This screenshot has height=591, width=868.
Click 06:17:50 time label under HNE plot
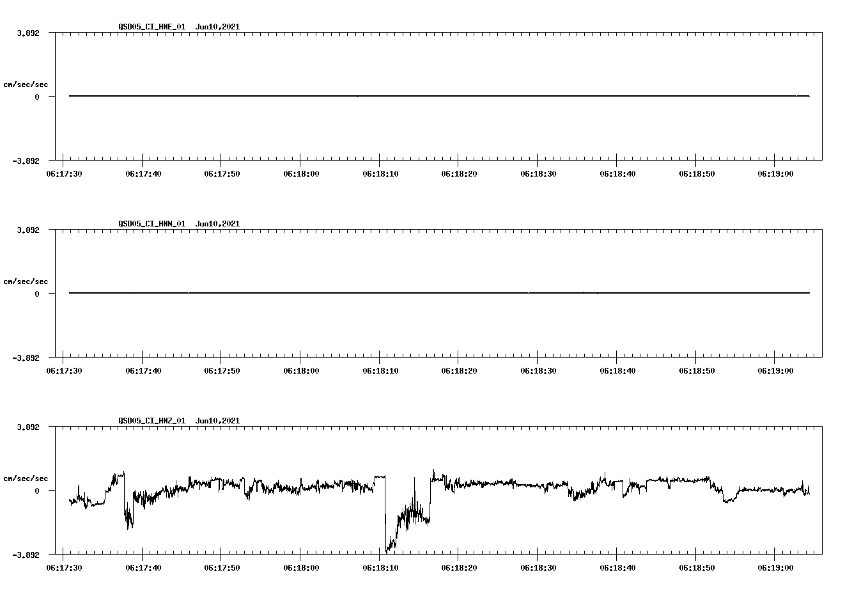(x=222, y=174)
